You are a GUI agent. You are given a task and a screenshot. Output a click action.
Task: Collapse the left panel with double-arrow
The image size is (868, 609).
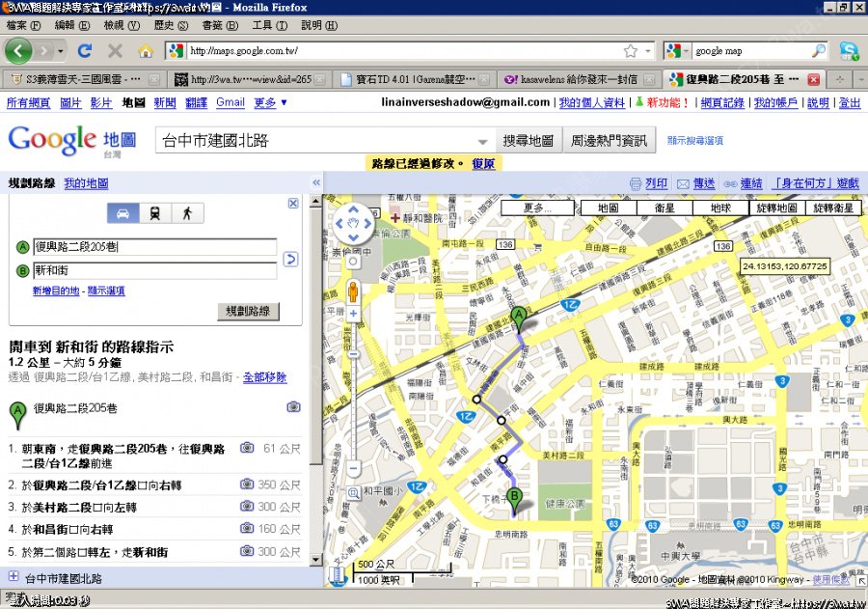click(x=314, y=182)
